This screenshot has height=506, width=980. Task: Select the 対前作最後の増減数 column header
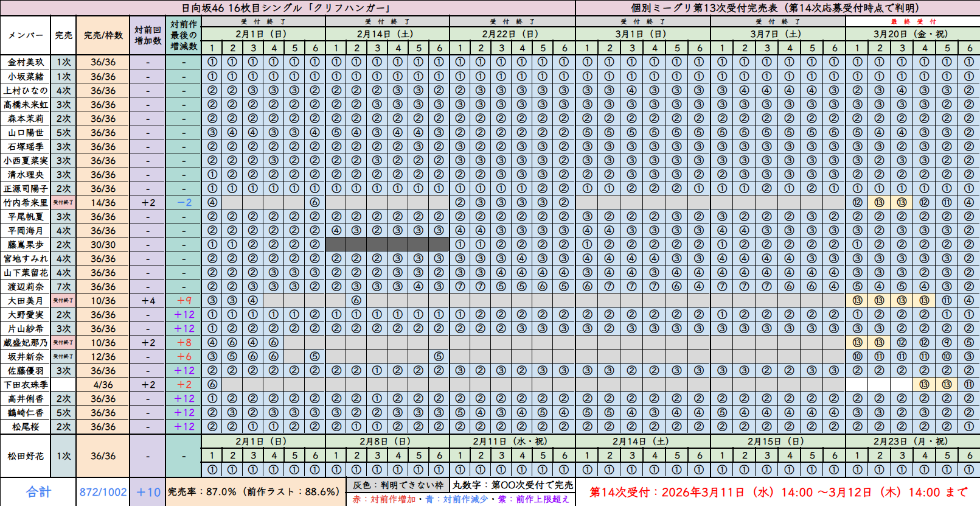pos(184,35)
